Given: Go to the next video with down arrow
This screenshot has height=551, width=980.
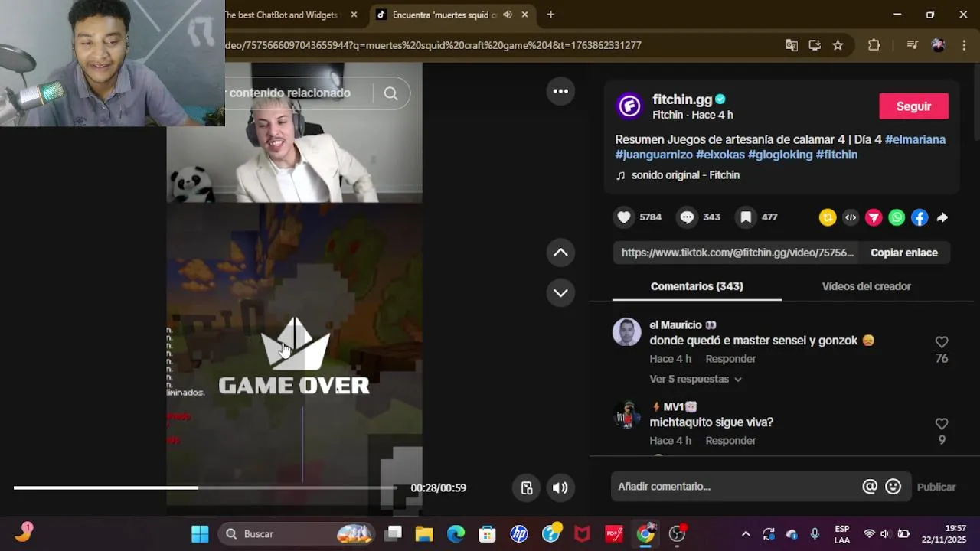Looking at the screenshot, I should 560,292.
